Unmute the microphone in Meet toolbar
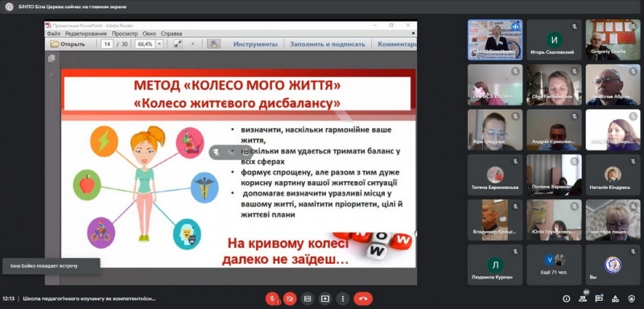644x309 pixels. (x=272, y=299)
